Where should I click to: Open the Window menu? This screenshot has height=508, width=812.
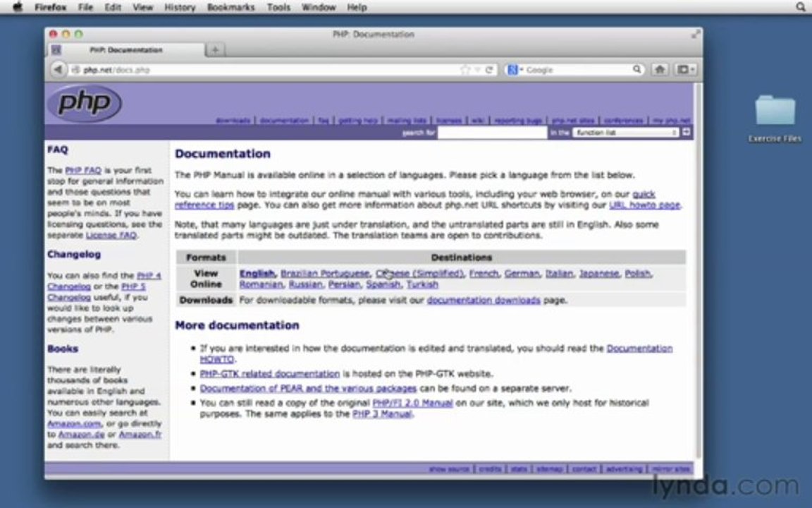coord(319,7)
